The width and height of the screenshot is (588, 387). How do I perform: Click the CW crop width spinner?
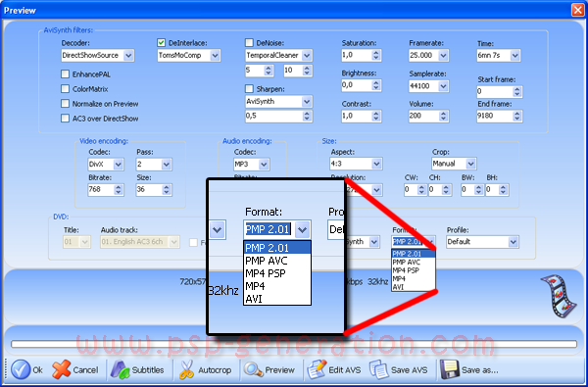point(421,190)
